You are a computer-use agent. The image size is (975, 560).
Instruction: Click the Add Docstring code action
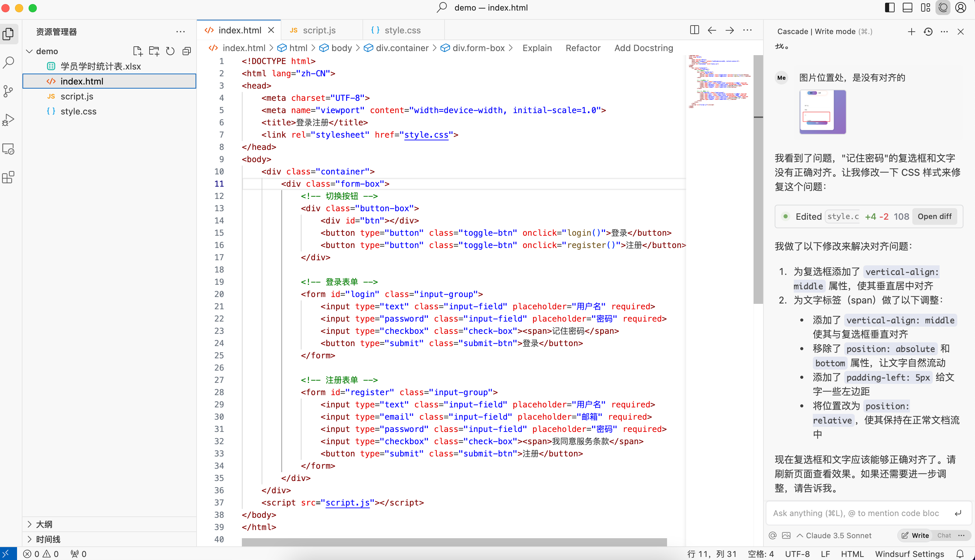[644, 48]
